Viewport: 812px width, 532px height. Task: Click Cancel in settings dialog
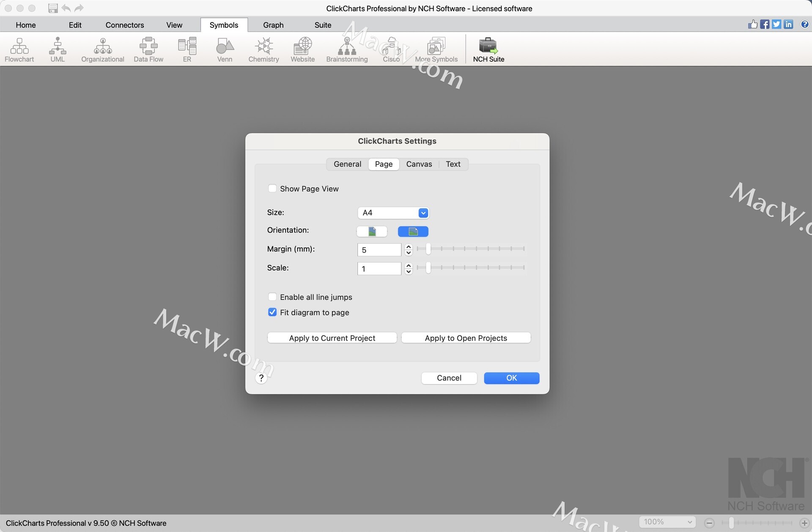[449, 378]
